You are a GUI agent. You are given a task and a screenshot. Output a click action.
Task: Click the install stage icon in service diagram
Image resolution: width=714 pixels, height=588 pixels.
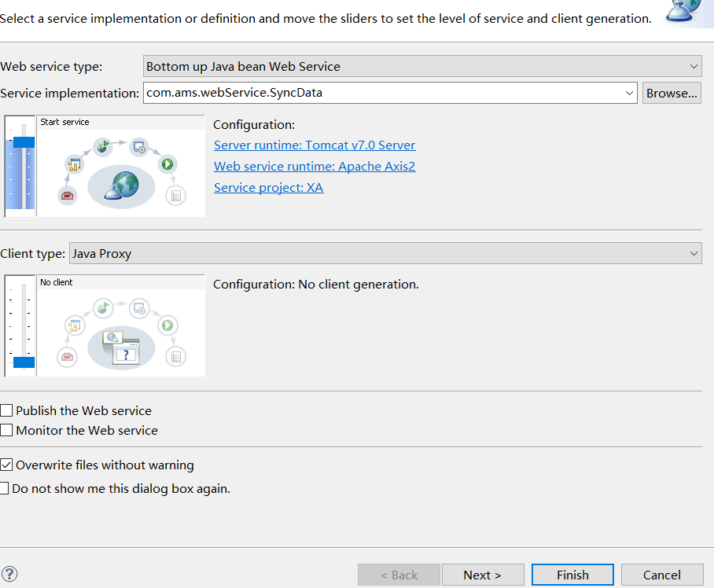pyautogui.click(x=139, y=147)
